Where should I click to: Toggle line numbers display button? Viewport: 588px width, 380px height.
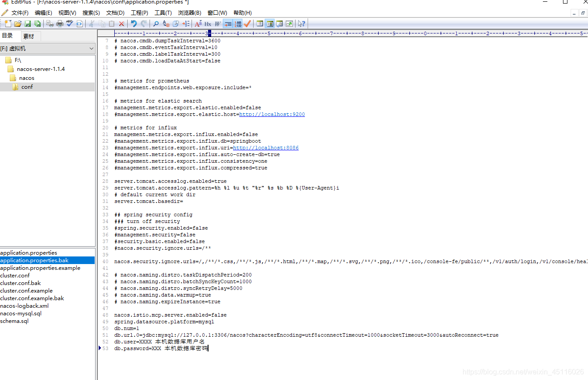(238, 24)
